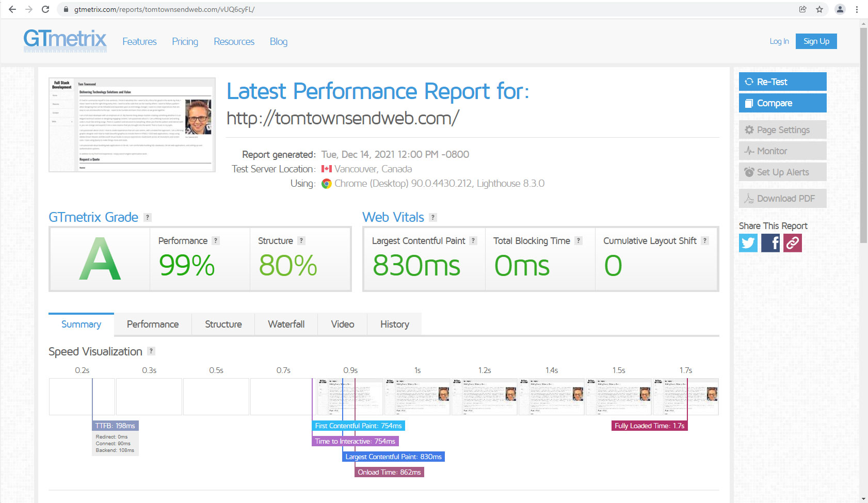Click the Canada flag icon
The image size is (868, 503).
(327, 169)
